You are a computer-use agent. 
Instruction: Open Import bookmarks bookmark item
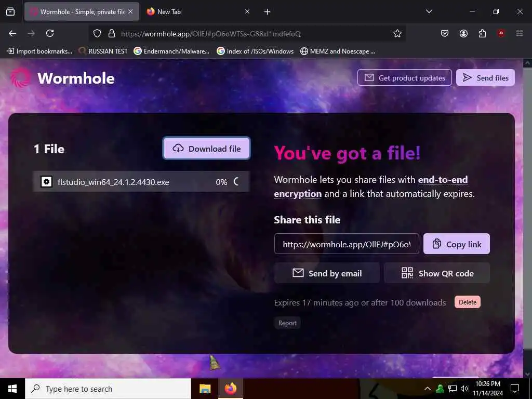tap(39, 51)
